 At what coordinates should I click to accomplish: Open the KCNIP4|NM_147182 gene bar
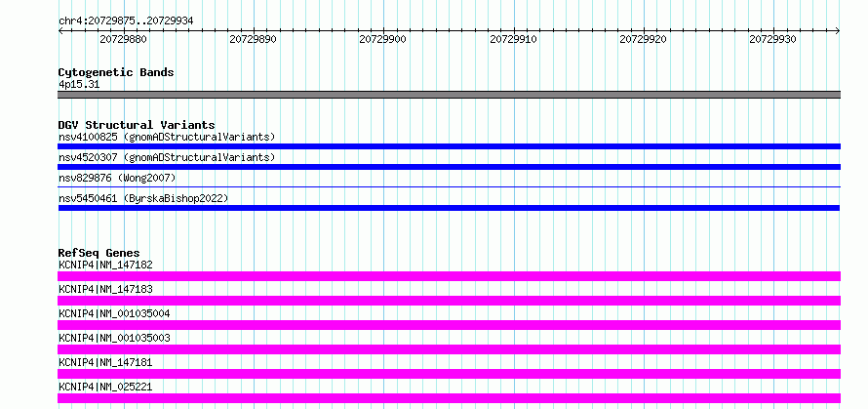[x=449, y=276]
